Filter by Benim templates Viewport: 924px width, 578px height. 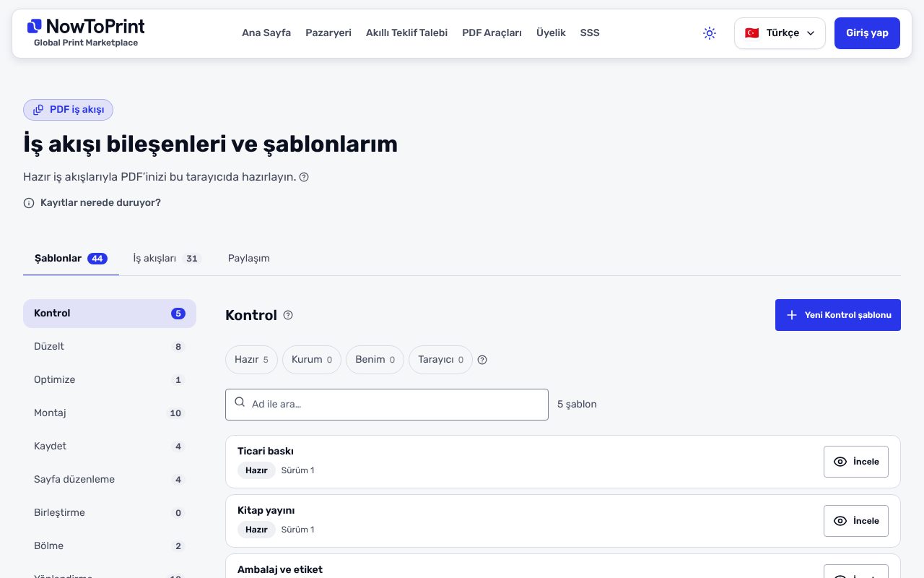[375, 360]
